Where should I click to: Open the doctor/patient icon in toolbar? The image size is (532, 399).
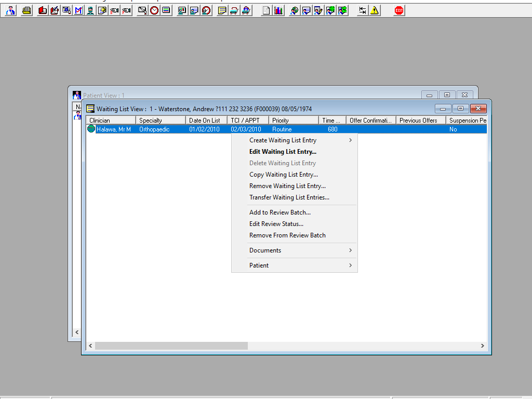click(10, 10)
